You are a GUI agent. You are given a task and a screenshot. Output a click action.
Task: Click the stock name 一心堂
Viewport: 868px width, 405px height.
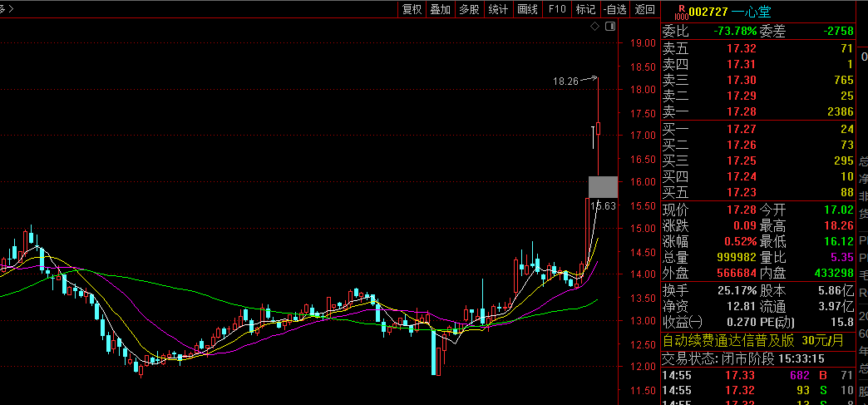click(751, 12)
